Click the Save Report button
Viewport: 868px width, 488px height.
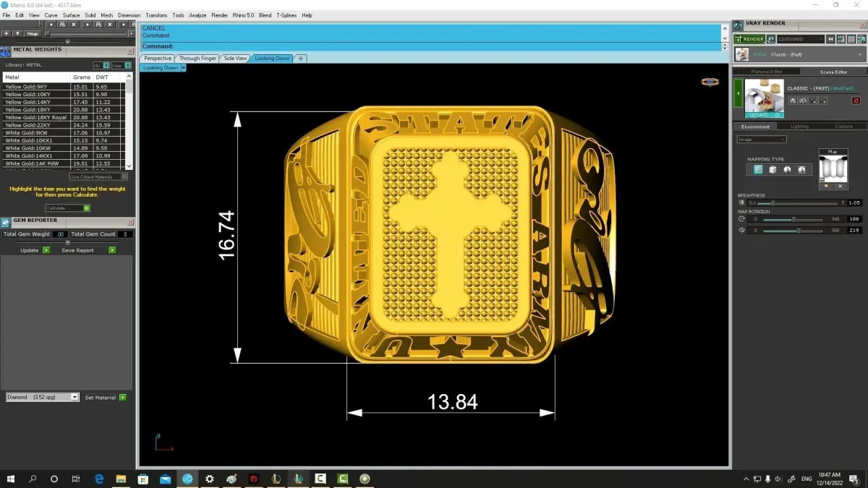[88, 250]
